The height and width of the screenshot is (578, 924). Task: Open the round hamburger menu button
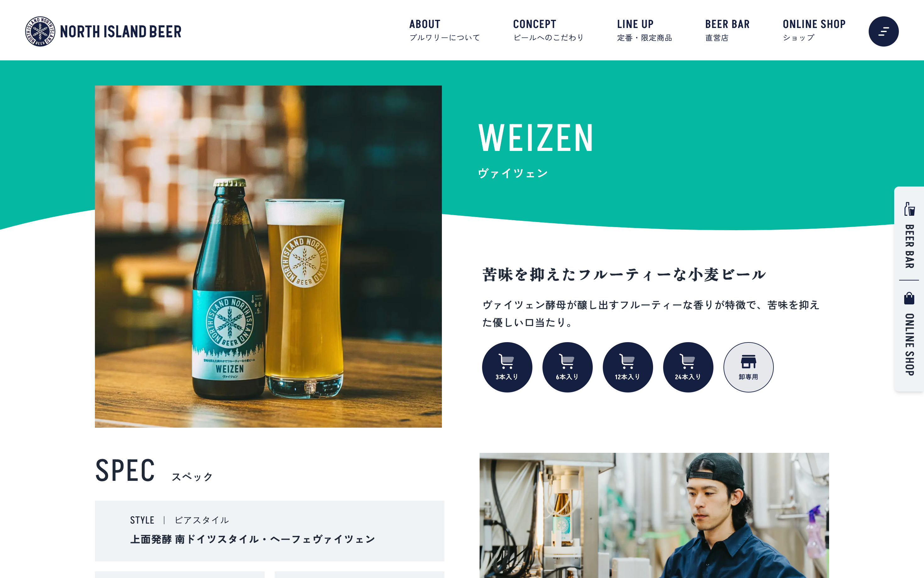[x=883, y=31]
